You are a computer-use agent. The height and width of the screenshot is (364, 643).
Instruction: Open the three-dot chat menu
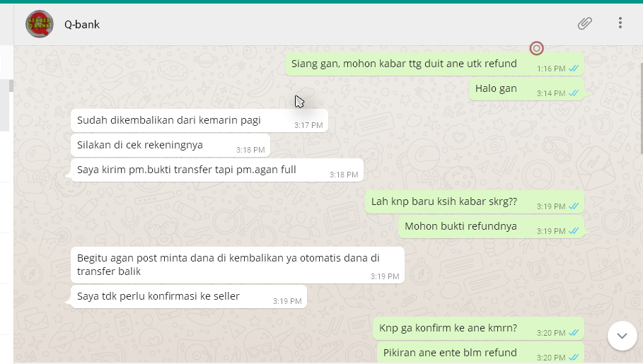620,23
